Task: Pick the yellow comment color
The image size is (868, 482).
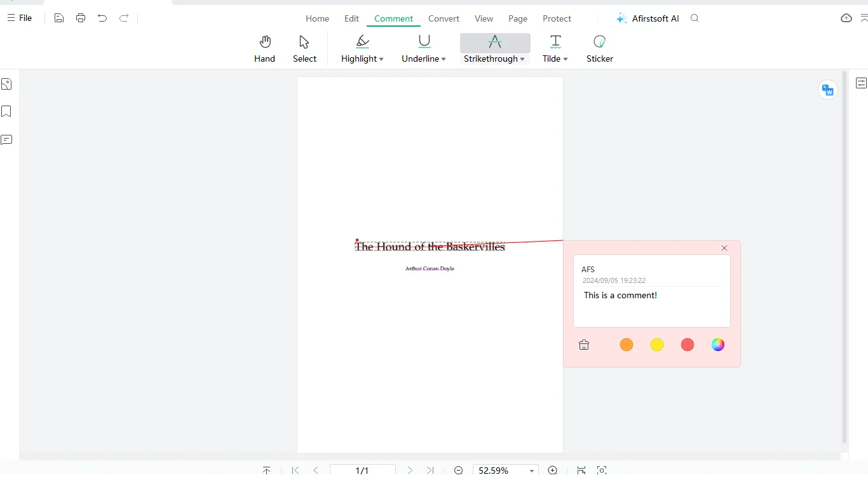Action: click(x=657, y=345)
